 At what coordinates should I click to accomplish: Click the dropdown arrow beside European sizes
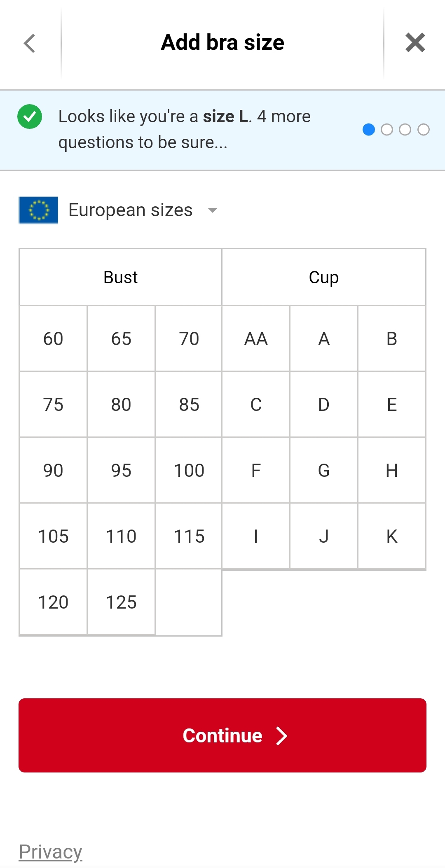pyautogui.click(x=213, y=210)
